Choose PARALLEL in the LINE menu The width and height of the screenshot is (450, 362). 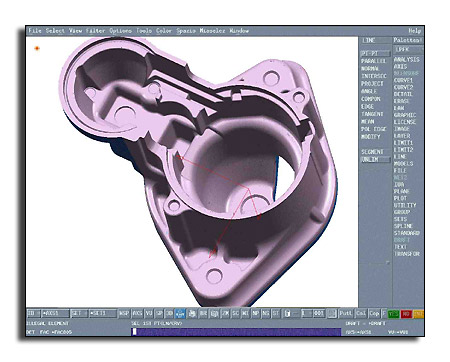coord(374,61)
